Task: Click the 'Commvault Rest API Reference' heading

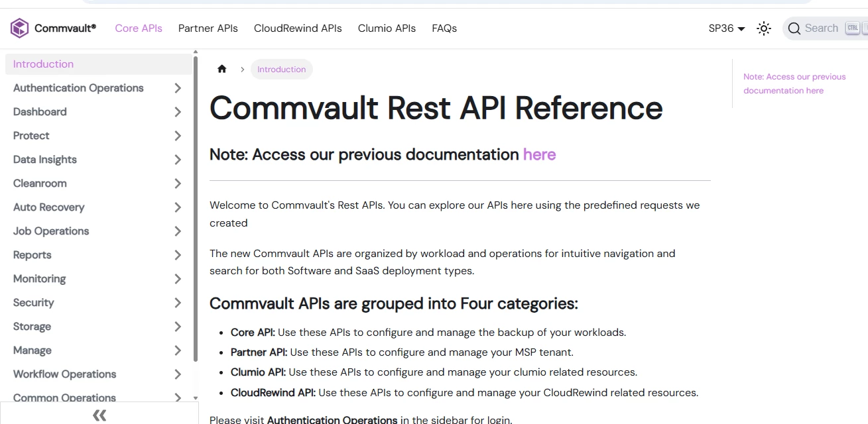Action: (x=436, y=108)
